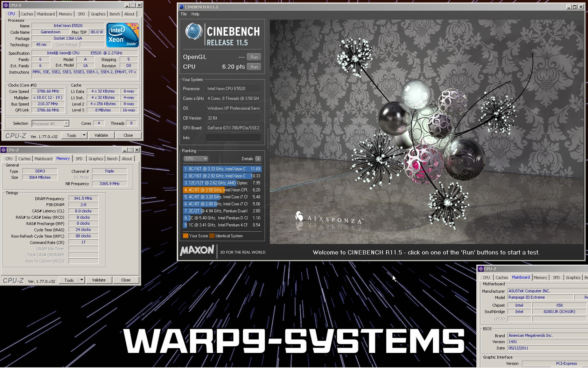Click Tools button in top CPU-Z window
The height and width of the screenshot is (368, 588).
pos(71,135)
